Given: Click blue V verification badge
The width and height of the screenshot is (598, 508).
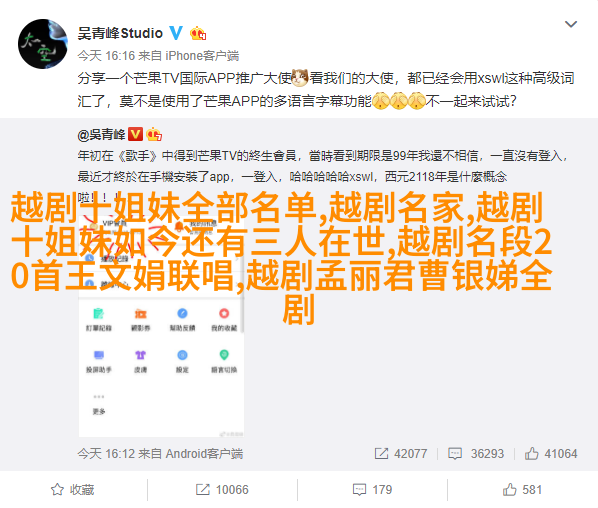Looking at the screenshot, I should coord(176,33).
